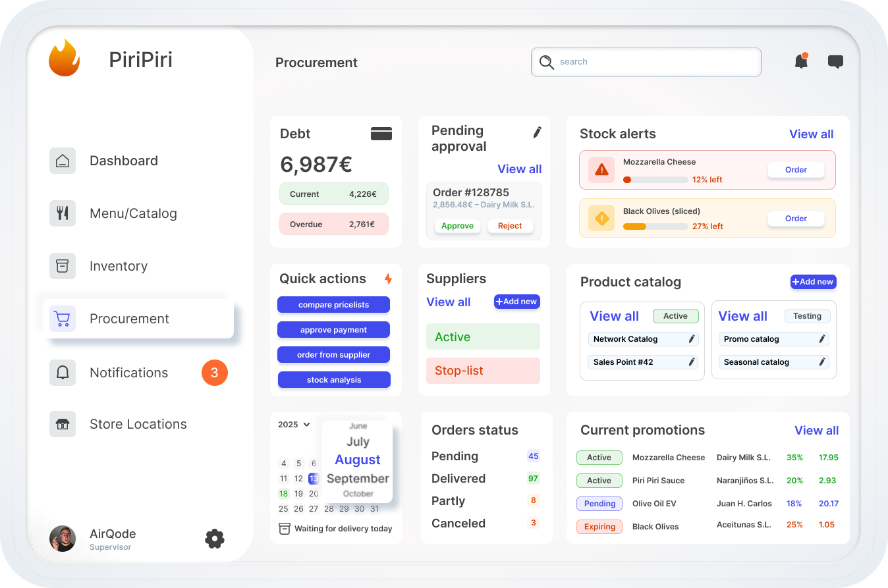888x588 pixels.
Task: Open the chat messages icon
Action: coord(835,62)
